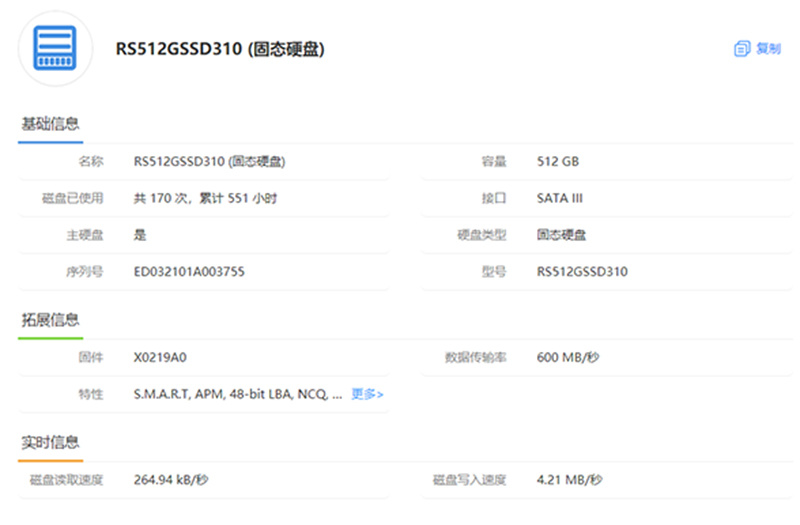Click the write speed 4.21 MB/秒
Screen dimensions: 800x525
(x=569, y=480)
